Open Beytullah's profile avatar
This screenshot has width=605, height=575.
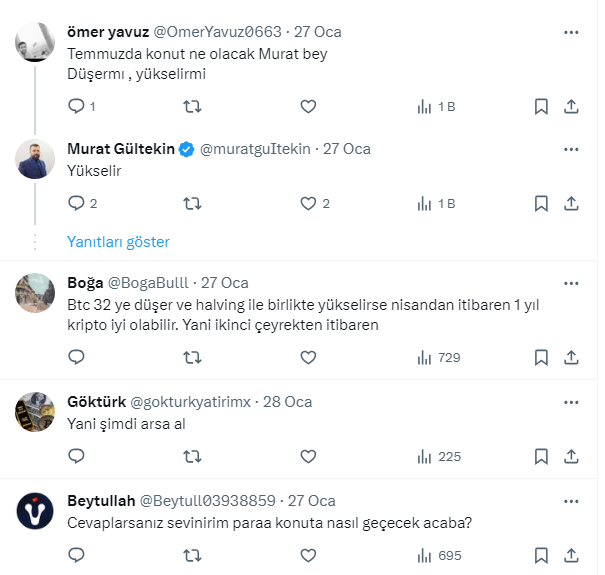pyautogui.click(x=37, y=510)
